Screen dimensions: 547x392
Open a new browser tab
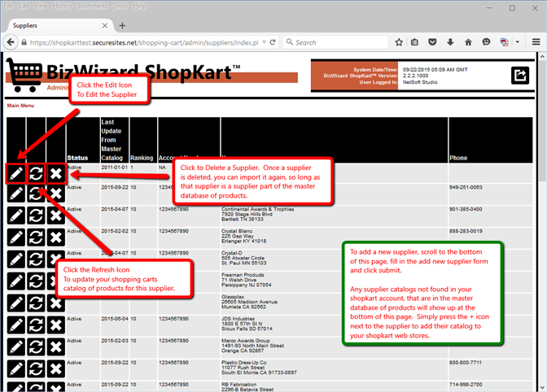[x=122, y=25]
